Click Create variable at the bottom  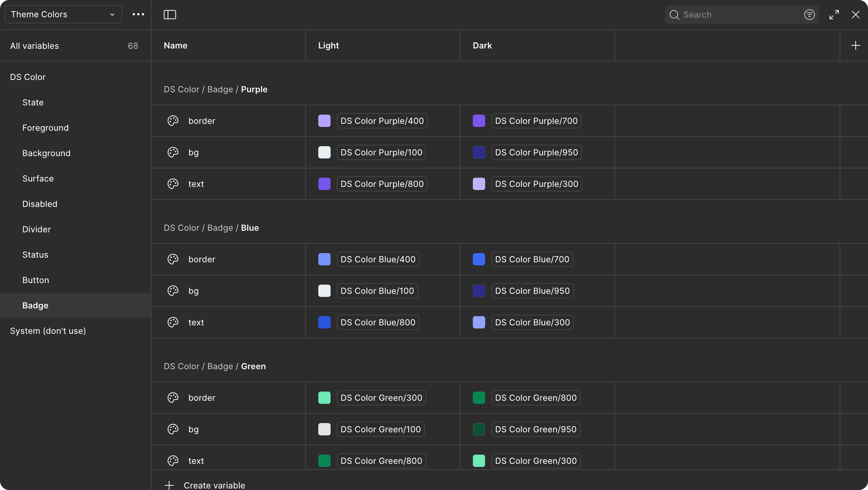pos(214,485)
